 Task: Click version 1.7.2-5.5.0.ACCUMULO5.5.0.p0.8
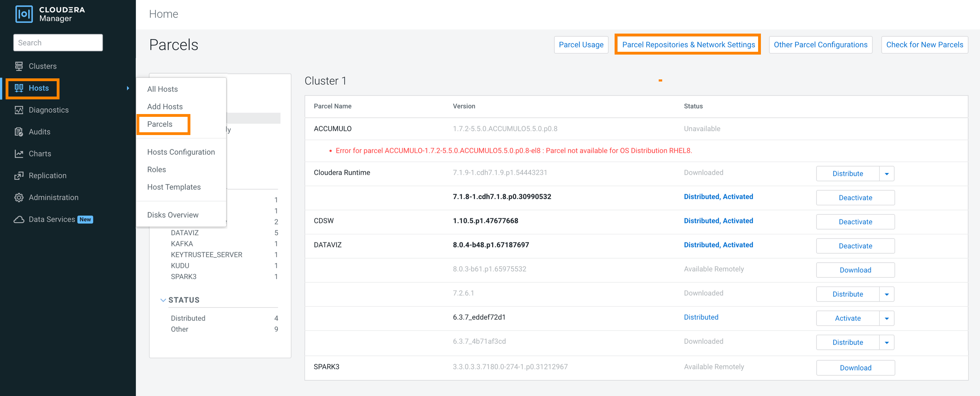pyautogui.click(x=505, y=129)
